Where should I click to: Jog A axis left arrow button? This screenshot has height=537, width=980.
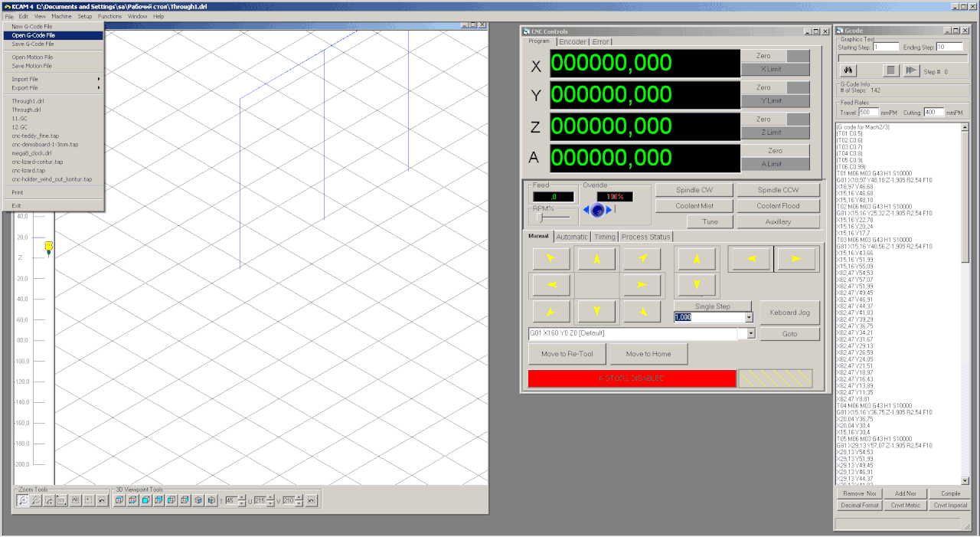tap(751, 259)
